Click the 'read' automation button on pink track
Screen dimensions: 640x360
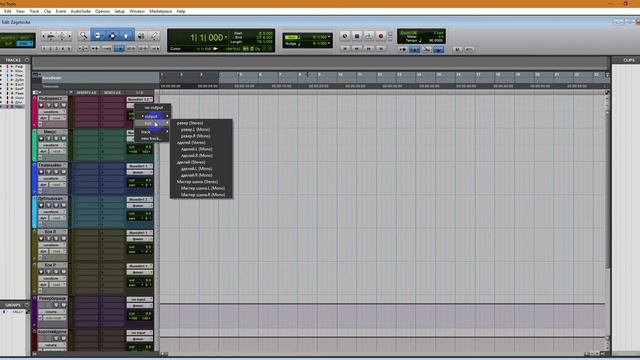pos(58,118)
